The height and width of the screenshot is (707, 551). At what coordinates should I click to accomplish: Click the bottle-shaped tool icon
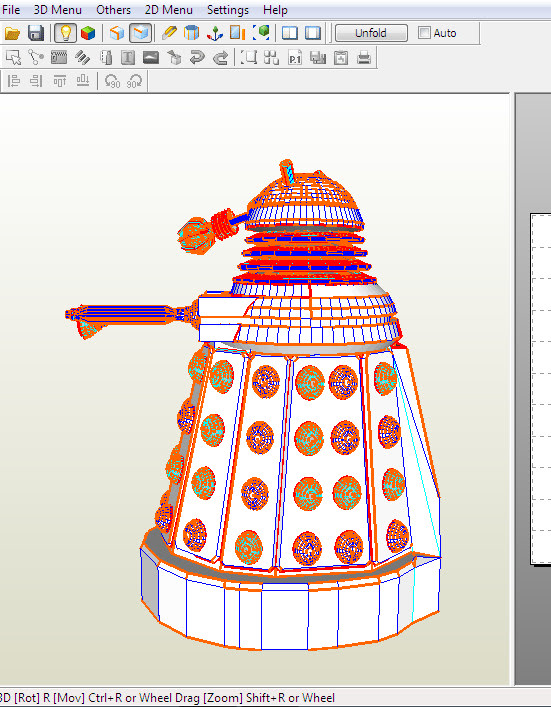pyautogui.click(x=106, y=58)
